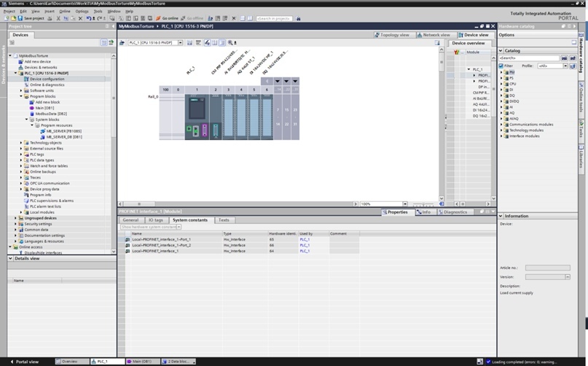Image resolution: width=588 pixels, height=366 pixels.
Task: Switch to Portal view
Action: [x=24, y=362]
